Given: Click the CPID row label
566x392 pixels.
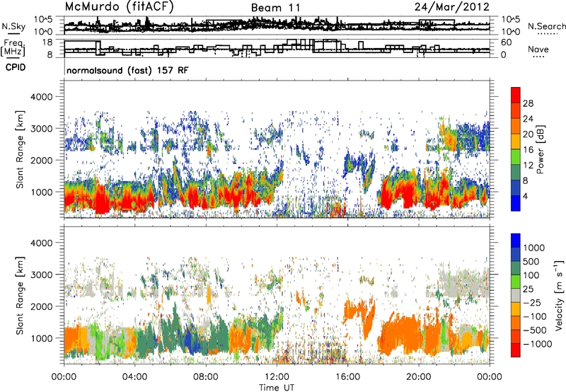Looking at the screenshot, I should (x=16, y=67).
